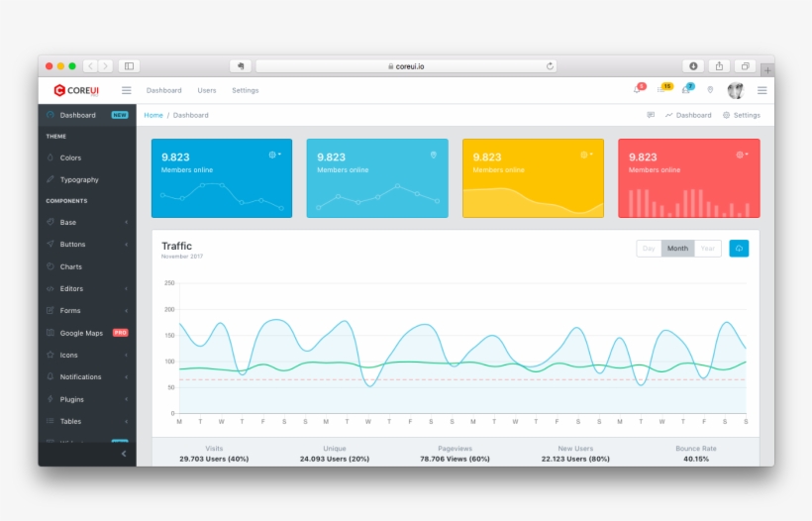Click location pin icon on light blue card
The width and height of the screenshot is (812, 521).
click(x=433, y=155)
